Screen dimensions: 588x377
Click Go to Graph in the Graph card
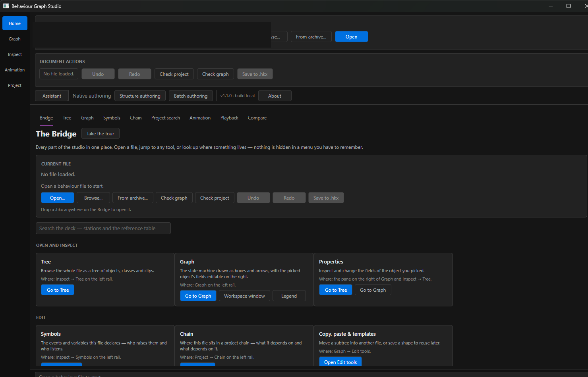click(198, 296)
